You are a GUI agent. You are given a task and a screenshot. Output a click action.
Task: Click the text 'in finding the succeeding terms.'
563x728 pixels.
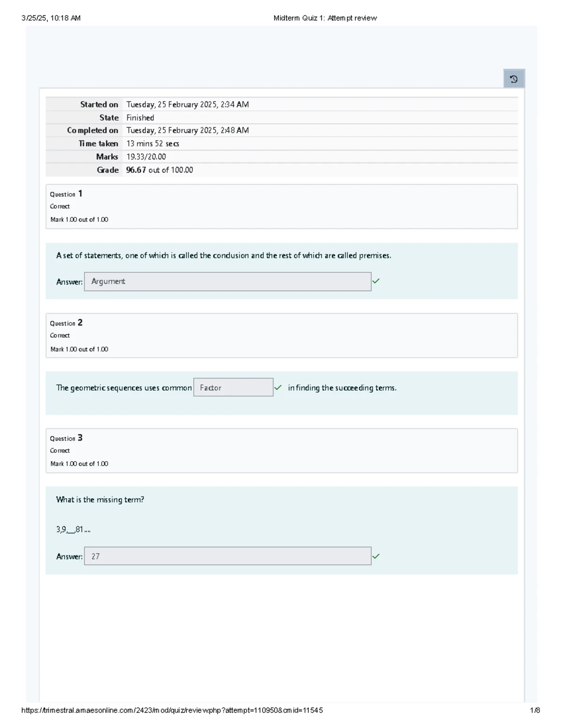pos(342,388)
